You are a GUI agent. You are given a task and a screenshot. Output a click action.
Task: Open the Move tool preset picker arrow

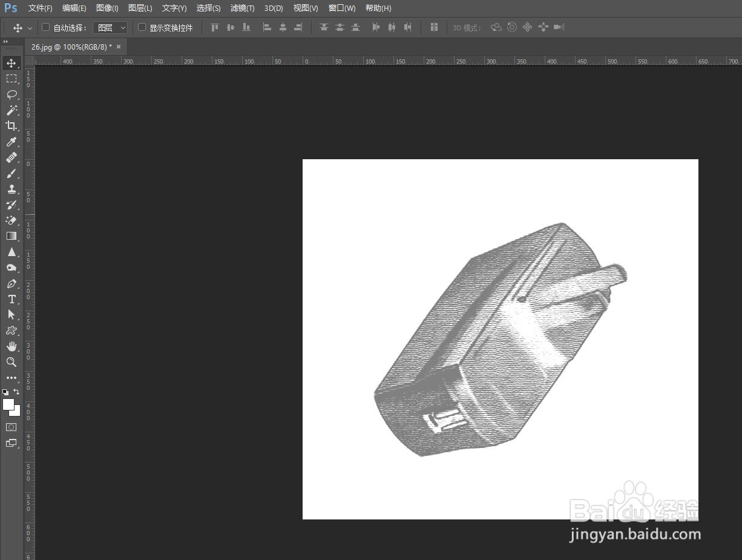(x=30, y=28)
